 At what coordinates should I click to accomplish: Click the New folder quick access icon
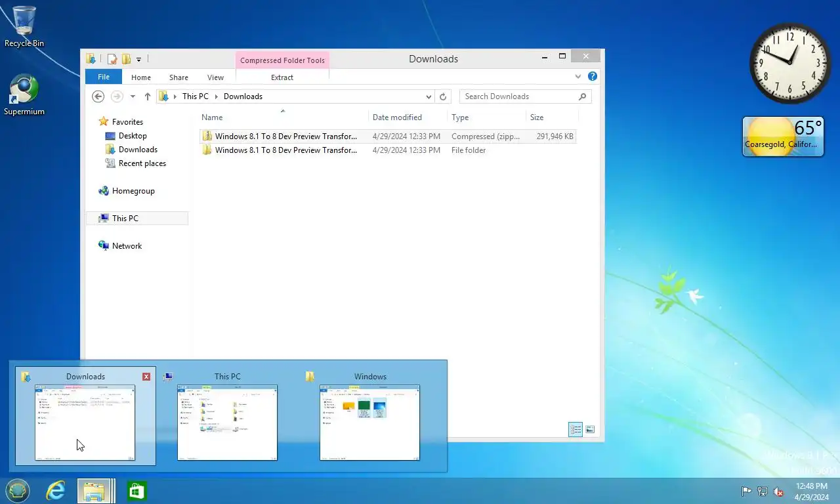[x=126, y=59]
